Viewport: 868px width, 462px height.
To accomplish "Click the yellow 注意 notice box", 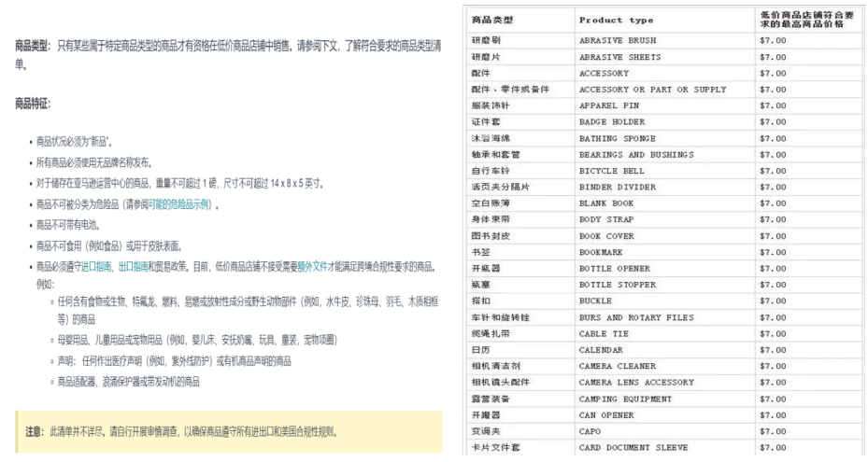I will (229, 431).
